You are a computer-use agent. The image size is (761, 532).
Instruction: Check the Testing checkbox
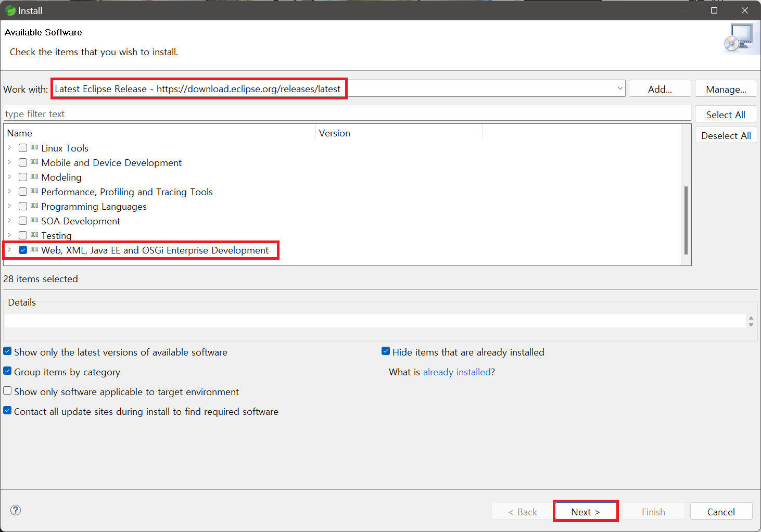click(x=23, y=235)
